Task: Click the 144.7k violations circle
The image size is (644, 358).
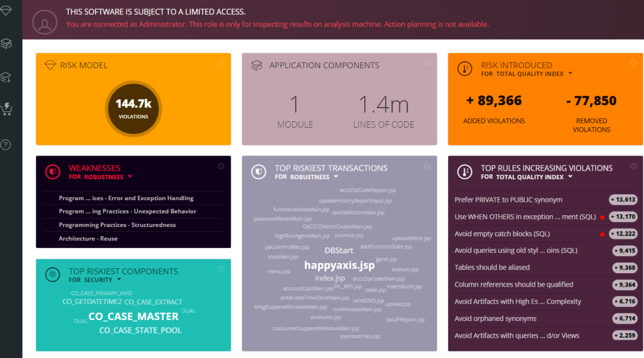Action: pos(133,107)
